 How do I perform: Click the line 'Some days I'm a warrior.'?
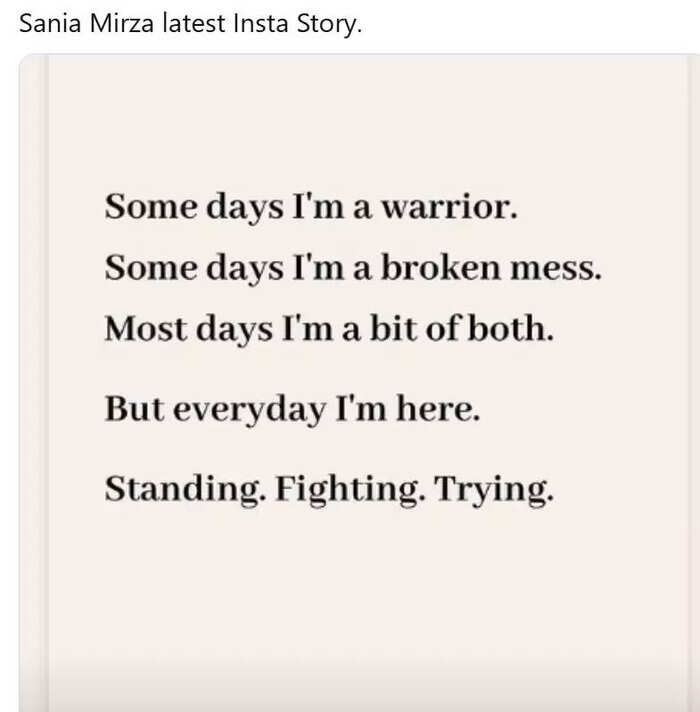coord(311,207)
